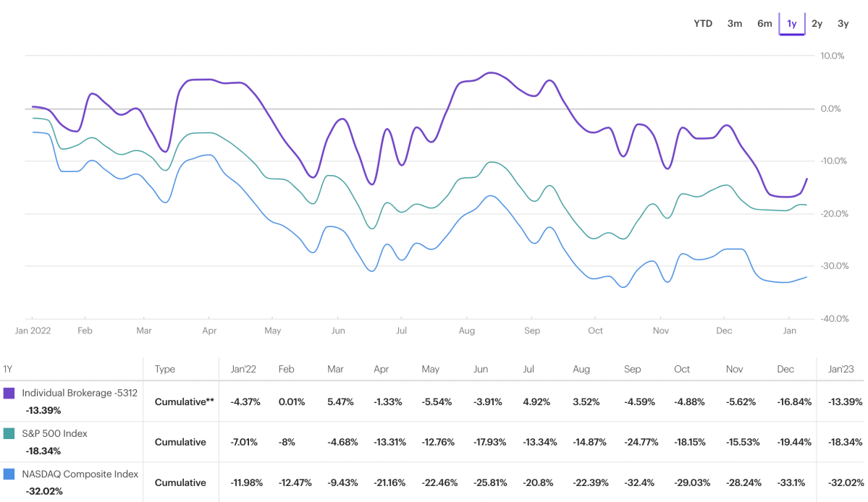Select the 1y time range
The height and width of the screenshot is (502, 868).
[x=791, y=23]
